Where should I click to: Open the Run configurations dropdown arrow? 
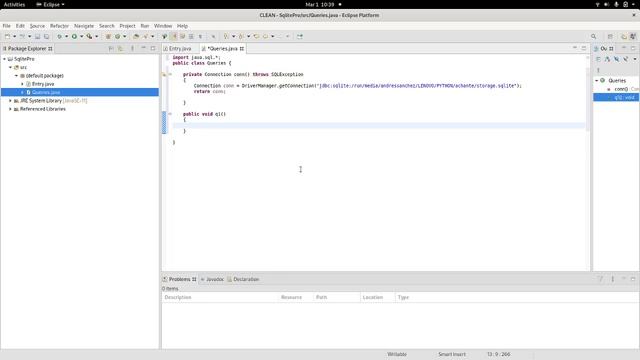pyautogui.click(x=82, y=36)
